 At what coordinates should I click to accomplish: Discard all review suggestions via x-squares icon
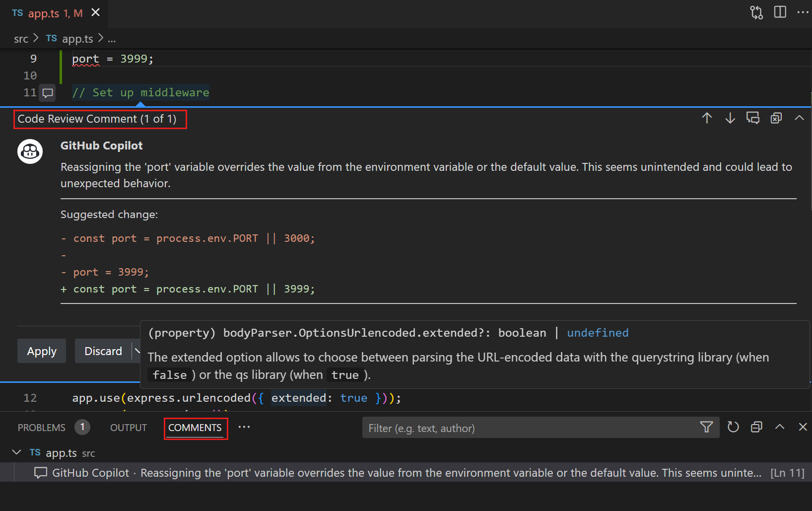tap(776, 118)
